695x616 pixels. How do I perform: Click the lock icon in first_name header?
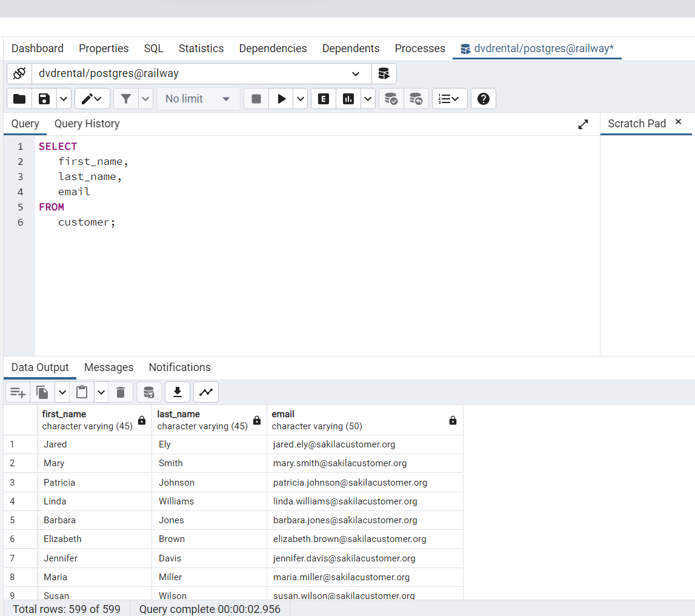142,420
